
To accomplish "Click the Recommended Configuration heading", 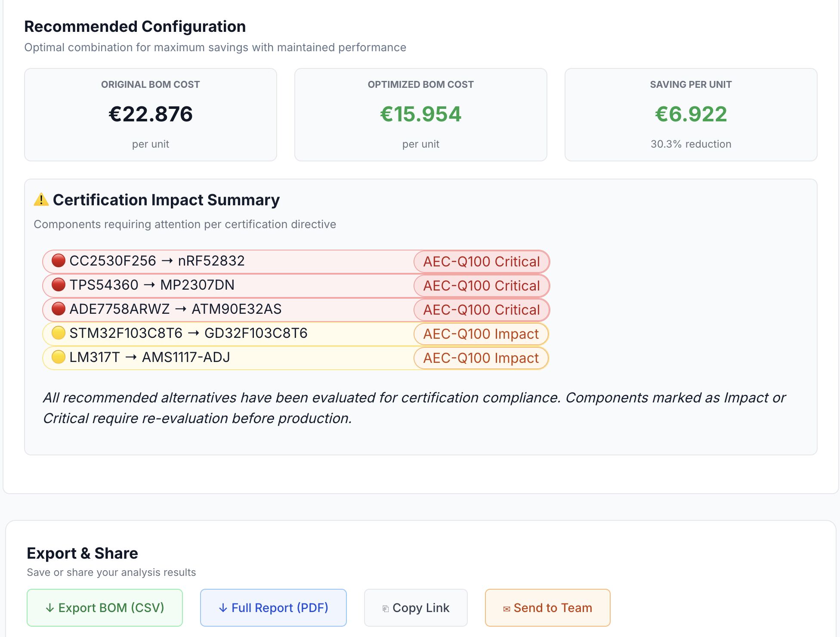I will pos(135,27).
